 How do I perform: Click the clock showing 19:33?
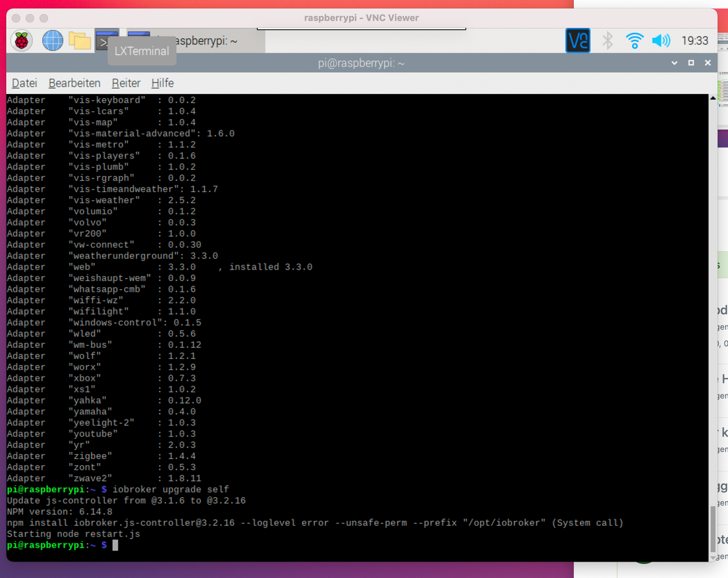point(695,41)
